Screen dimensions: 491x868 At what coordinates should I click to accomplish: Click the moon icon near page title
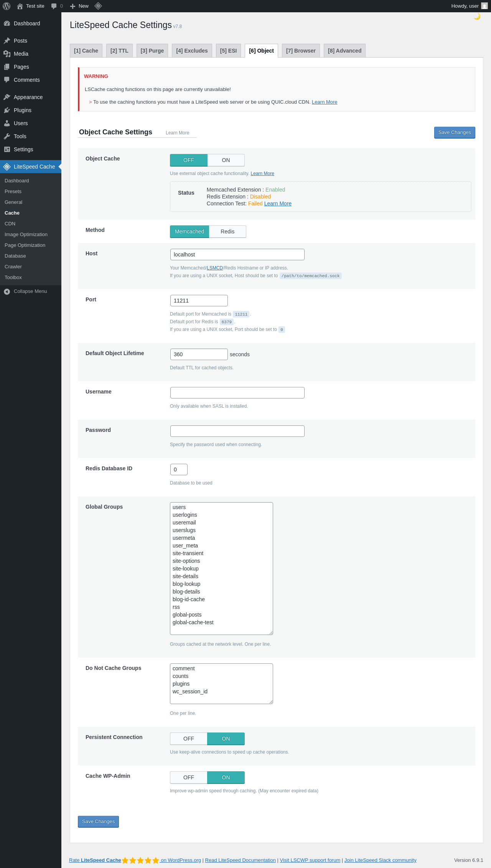[x=477, y=17]
